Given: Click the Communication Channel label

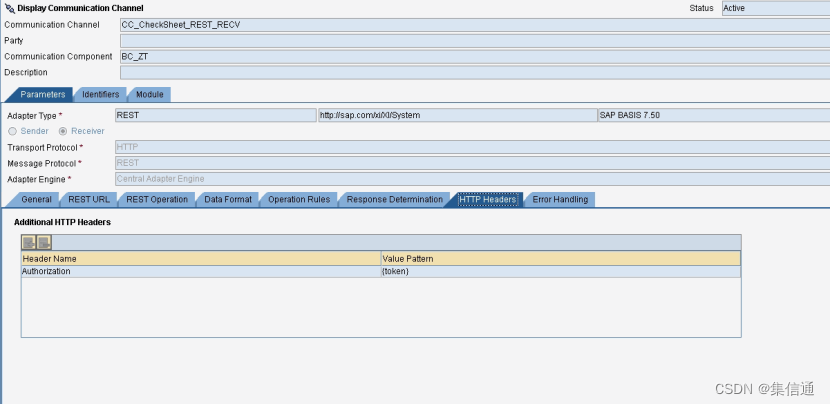Looking at the screenshot, I should [52, 25].
